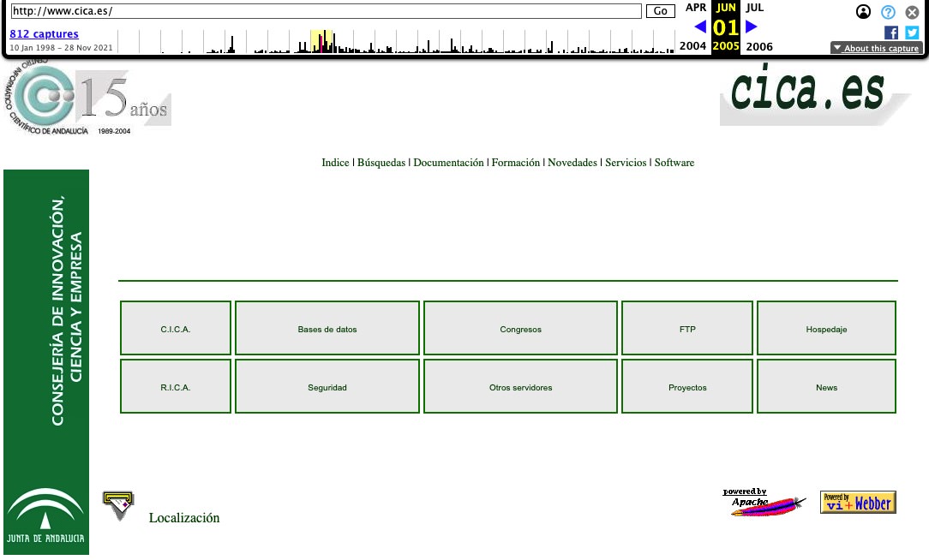Open the Búsquedas menu link

(381, 163)
